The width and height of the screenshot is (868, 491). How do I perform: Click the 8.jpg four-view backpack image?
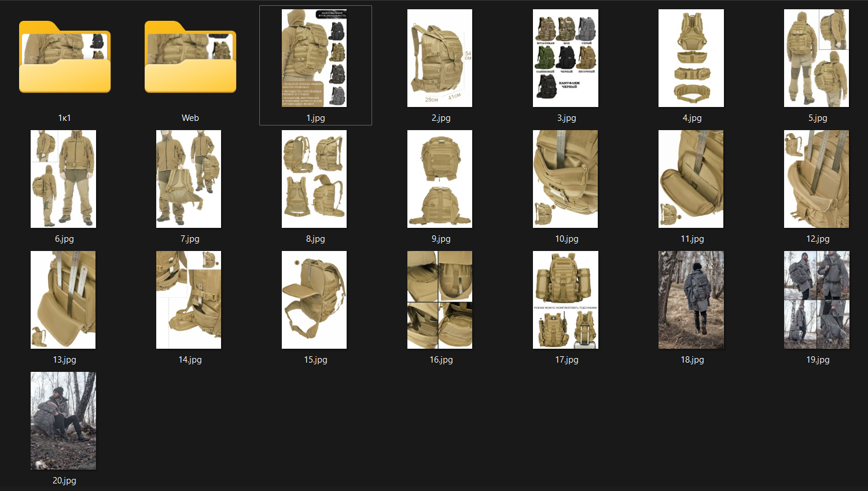(314, 179)
